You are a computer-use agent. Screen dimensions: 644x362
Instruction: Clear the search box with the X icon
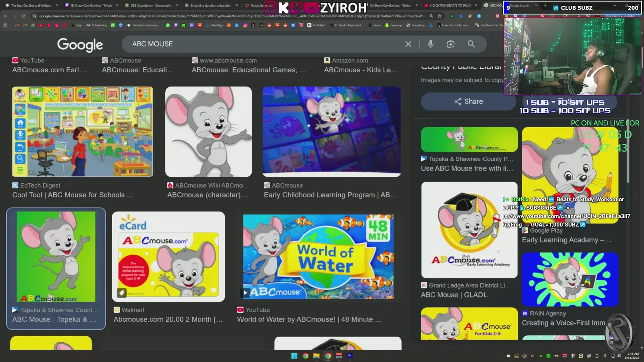pyautogui.click(x=408, y=44)
